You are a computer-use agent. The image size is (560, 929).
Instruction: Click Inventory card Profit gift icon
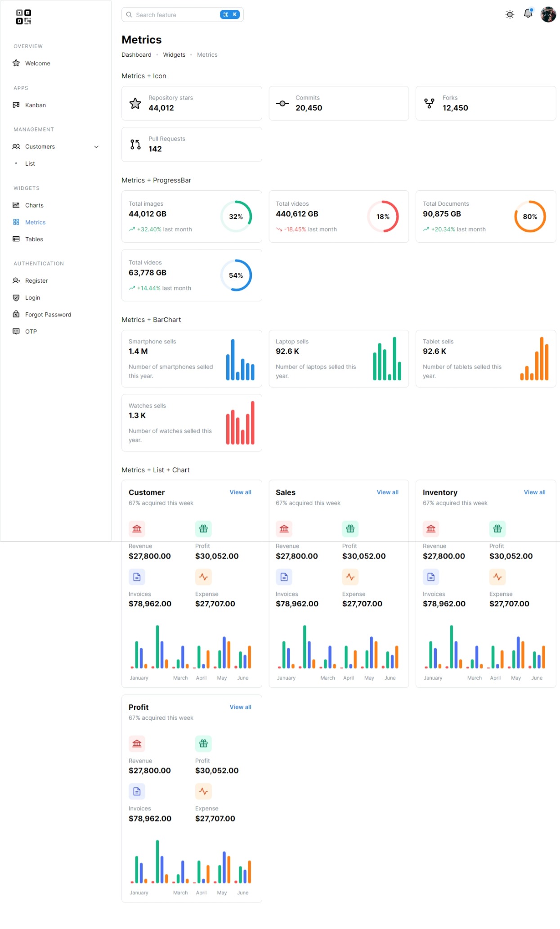pos(497,529)
